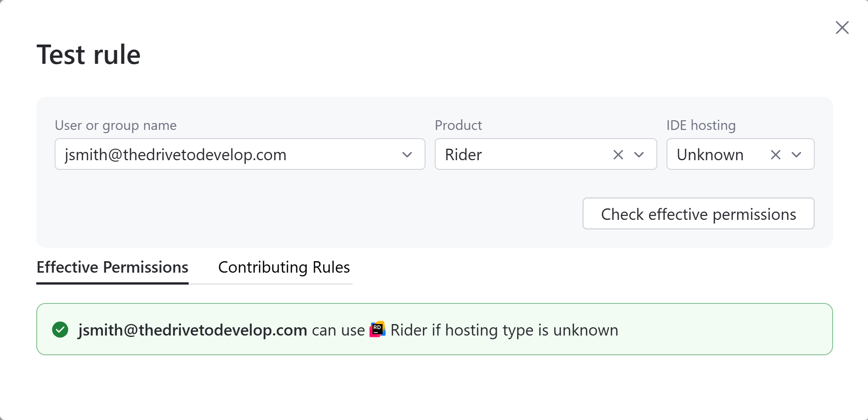Screen dimensions: 868x420
Task: Clear the Unknown IDE hosting value
Action: click(776, 155)
